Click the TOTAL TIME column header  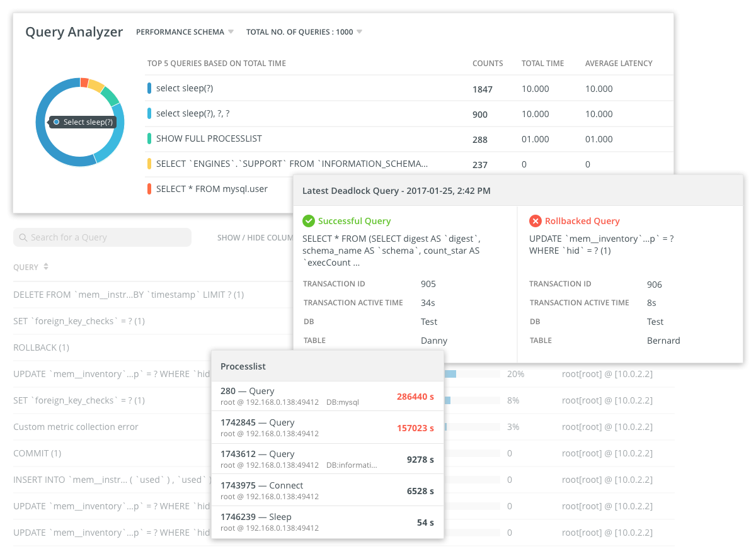[x=542, y=64]
